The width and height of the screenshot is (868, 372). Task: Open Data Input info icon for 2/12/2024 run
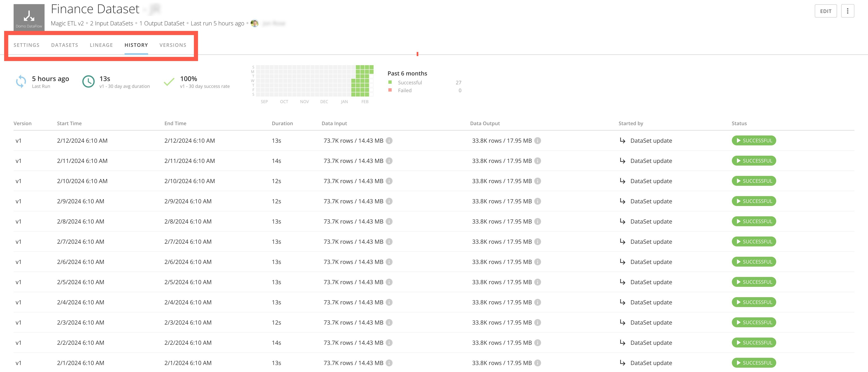(389, 140)
